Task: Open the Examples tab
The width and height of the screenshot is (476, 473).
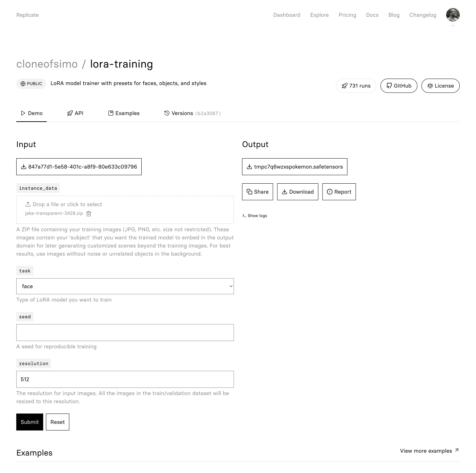Action: pyautogui.click(x=124, y=113)
